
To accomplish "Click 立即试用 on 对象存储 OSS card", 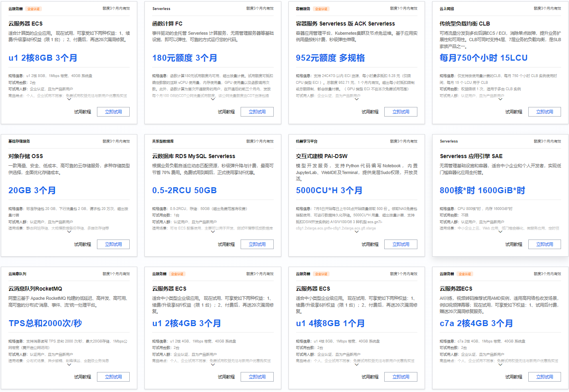I will tap(113, 244).
